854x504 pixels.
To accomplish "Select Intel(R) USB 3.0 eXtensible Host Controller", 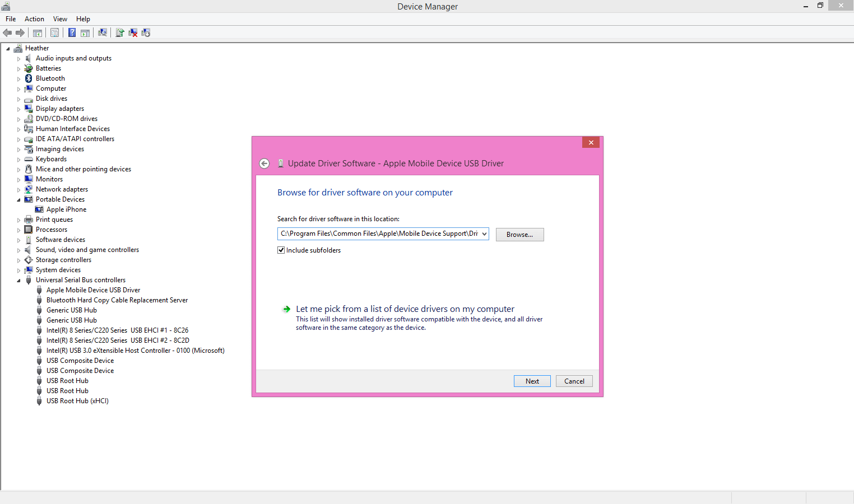I will [x=136, y=351].
